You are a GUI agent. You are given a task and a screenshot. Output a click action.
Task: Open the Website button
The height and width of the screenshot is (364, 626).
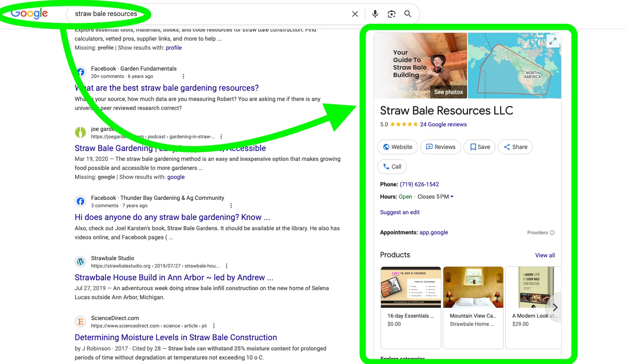[397, 147]
